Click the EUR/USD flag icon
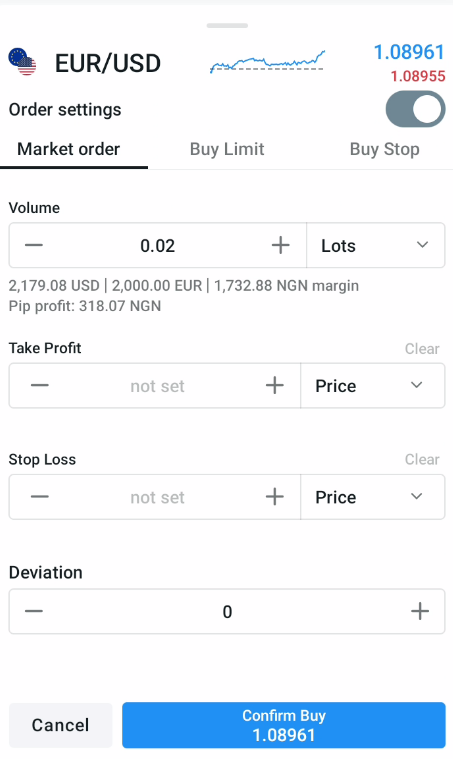The image size is (453, 759). coord(22,62)
